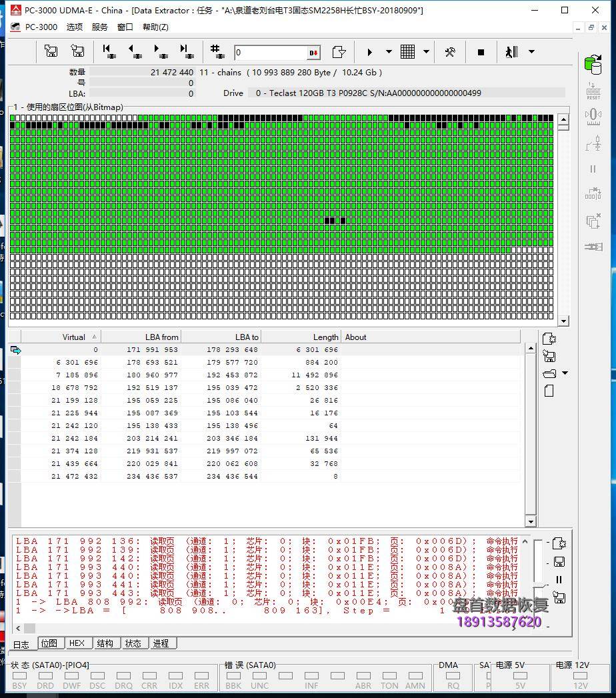Jump to last chain navigation icon
This screenshot has width=616, height=698.
[x=186, y=52]
